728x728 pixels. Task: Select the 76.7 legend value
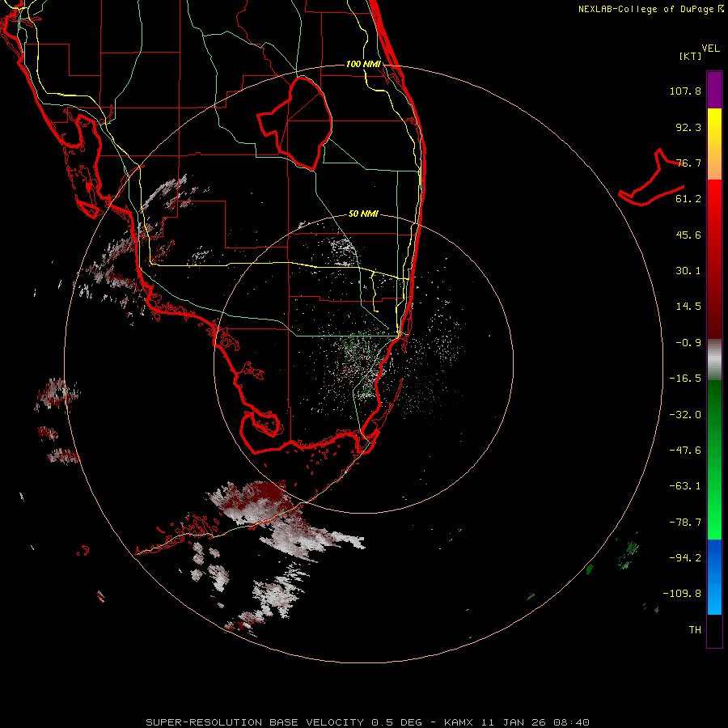point(688,163)
